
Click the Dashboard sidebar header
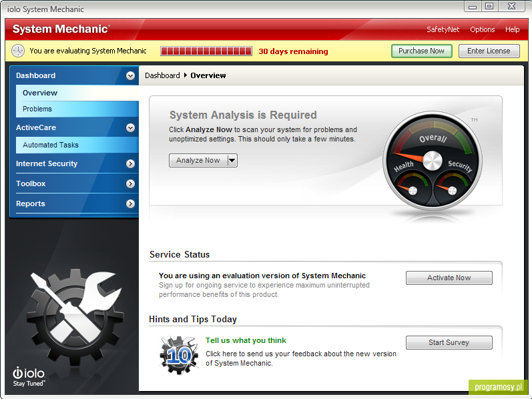pos(74,75)
